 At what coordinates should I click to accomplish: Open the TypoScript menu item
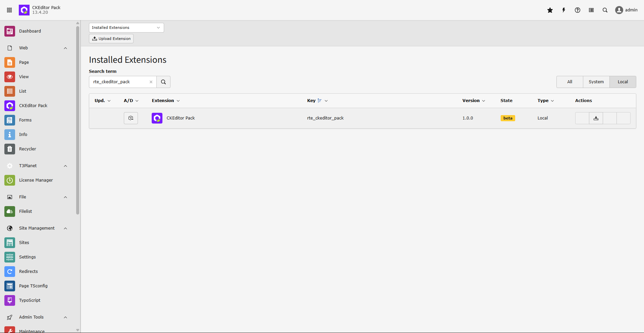pos(30,300)
